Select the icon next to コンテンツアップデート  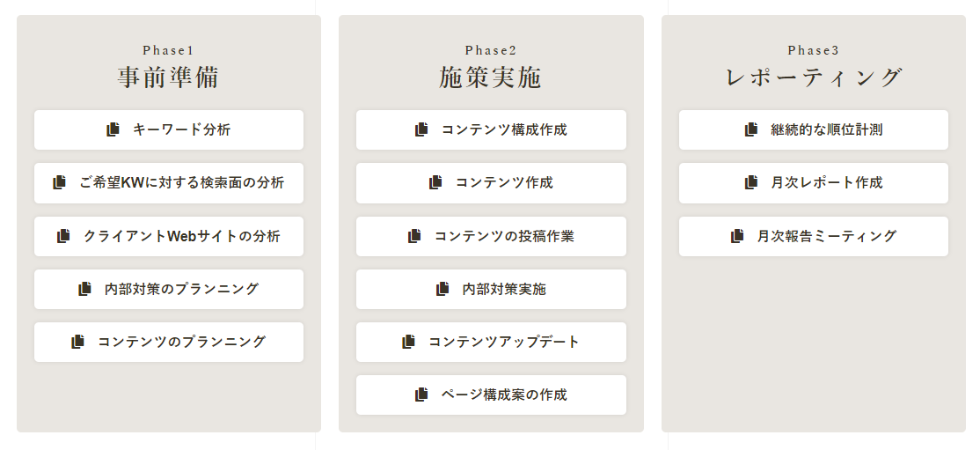click(x=408, y=342)
